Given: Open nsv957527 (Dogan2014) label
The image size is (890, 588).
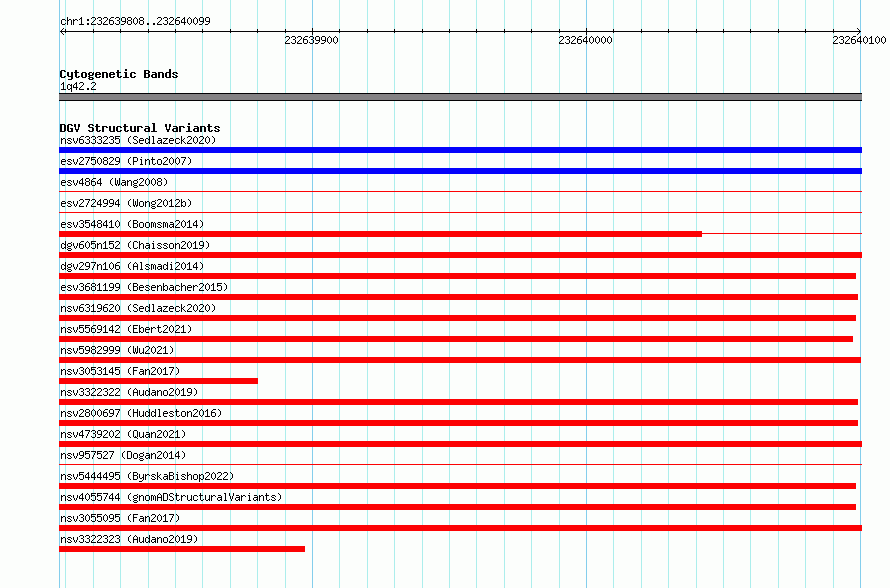Looking at the screenshot, I should pyautogui.click(x=123, y=455).
